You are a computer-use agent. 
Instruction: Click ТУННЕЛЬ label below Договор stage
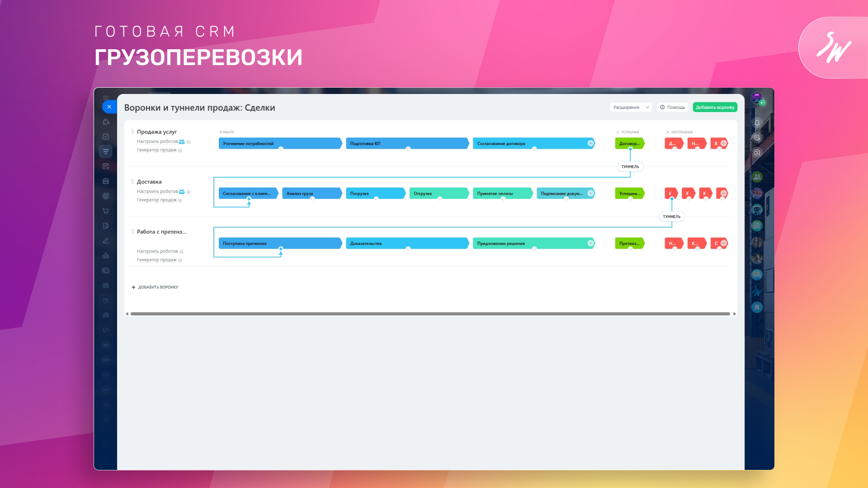point(630,167)
